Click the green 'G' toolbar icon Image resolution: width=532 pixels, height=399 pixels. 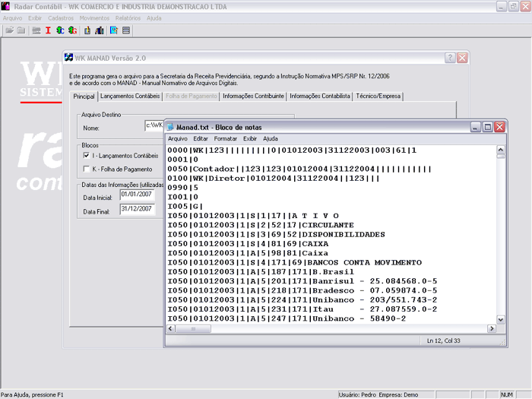click(72, 30)
